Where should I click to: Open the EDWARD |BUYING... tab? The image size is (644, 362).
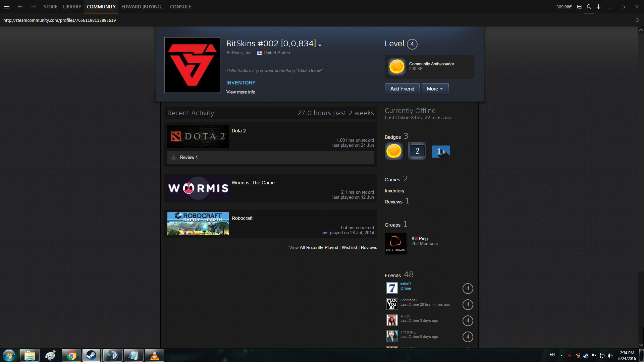143,7
